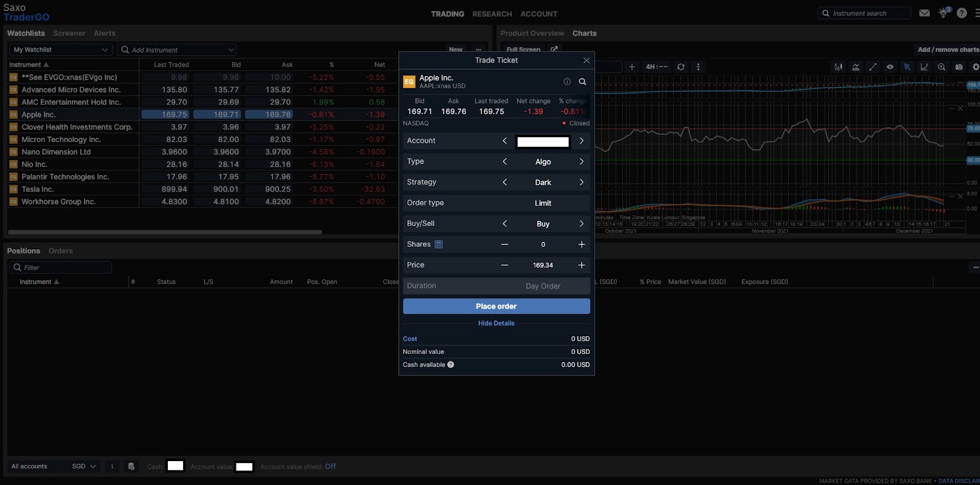Open the shares calculator icon

[x=439, y=244]
